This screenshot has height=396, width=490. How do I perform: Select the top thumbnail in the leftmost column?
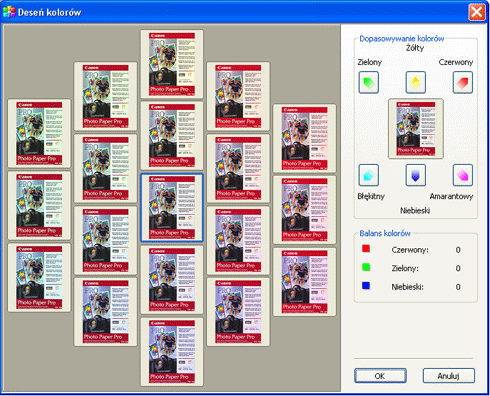click(39, 133)
